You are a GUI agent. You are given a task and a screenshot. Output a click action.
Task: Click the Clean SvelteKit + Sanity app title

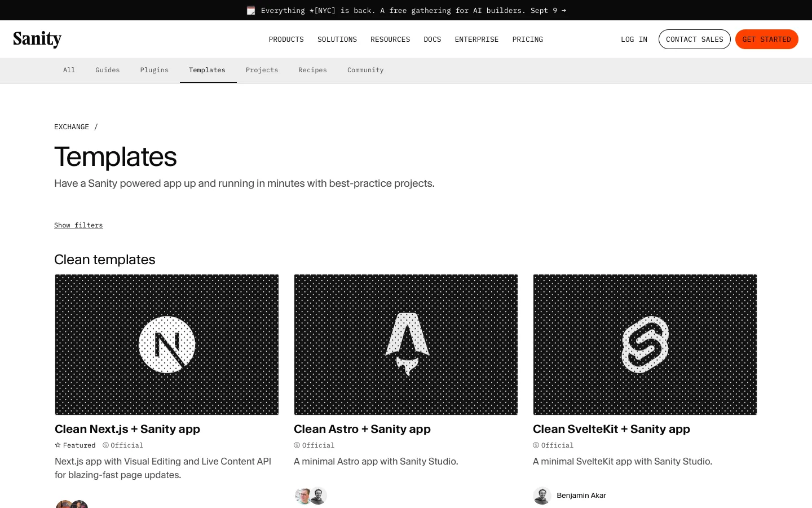[611, 429]
